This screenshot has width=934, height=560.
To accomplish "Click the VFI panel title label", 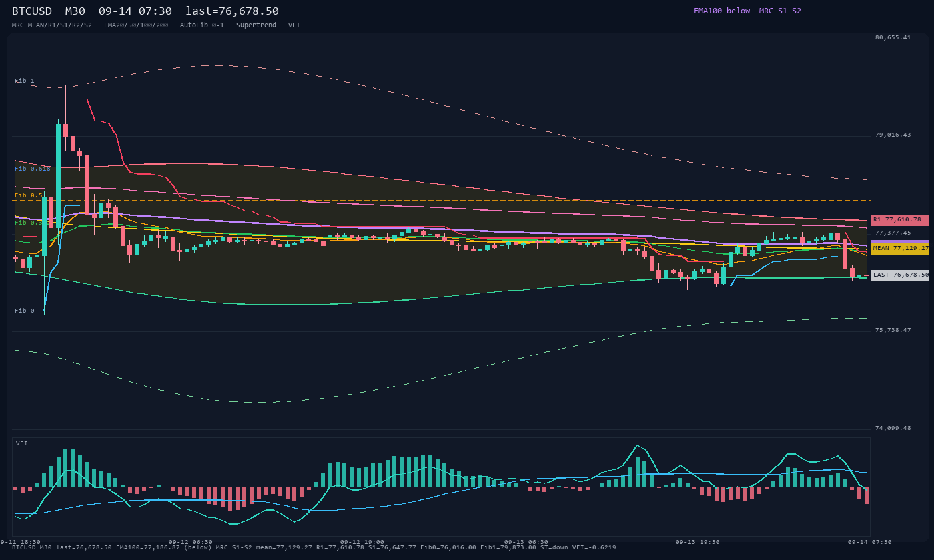I will click(x=22, y=443).
